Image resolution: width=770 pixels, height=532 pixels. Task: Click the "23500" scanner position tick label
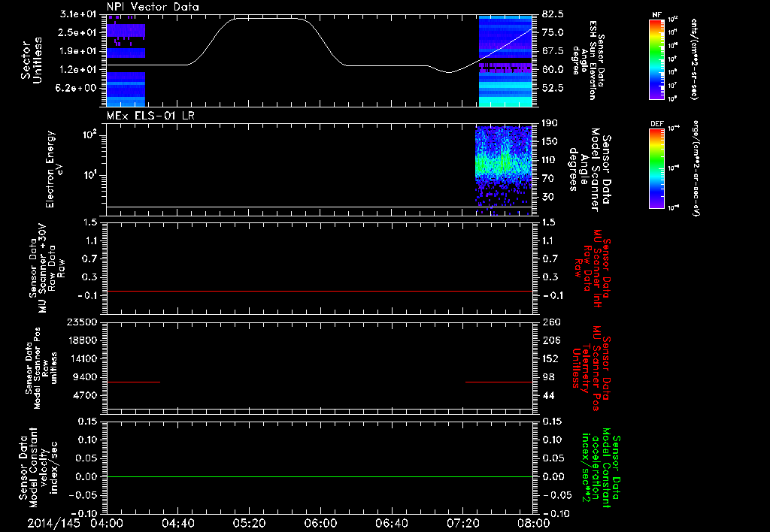click(81, 322)
